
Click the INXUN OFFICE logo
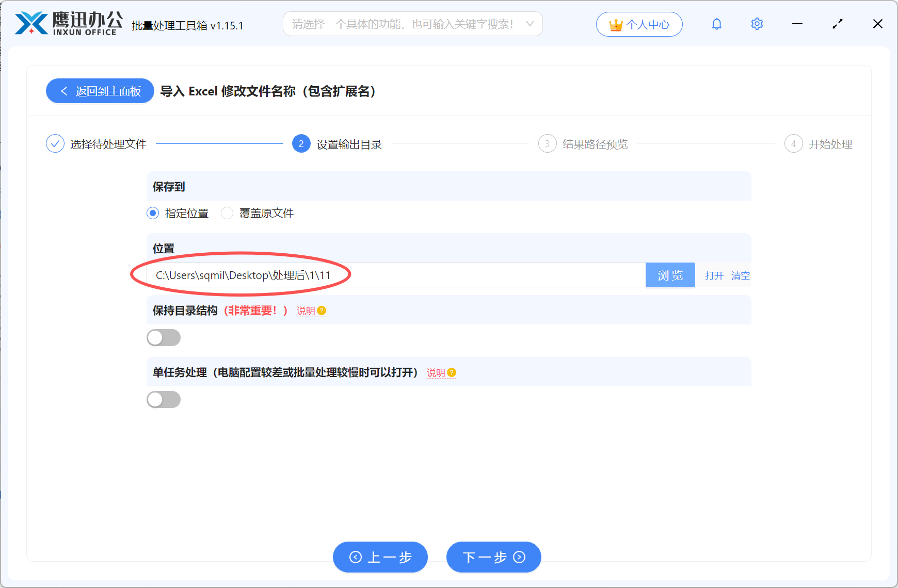tap(69, 24)
